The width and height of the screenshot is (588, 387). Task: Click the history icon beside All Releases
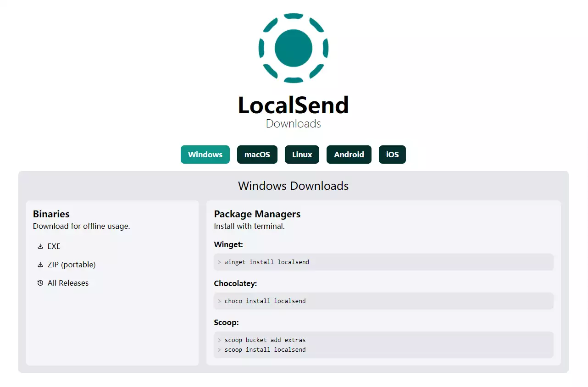tap(40, 283)
